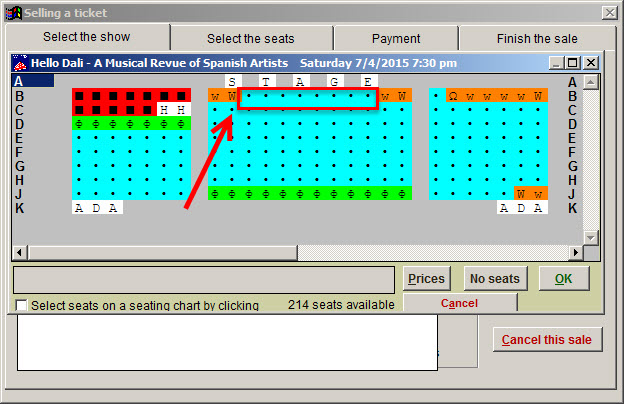Click the Prices button
The width and height of the screenshot is (624, 404).
click(427, 279)
